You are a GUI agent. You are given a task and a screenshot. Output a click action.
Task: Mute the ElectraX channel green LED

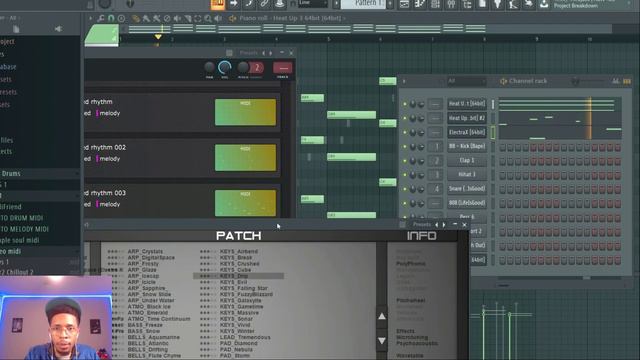pos(405,132)
